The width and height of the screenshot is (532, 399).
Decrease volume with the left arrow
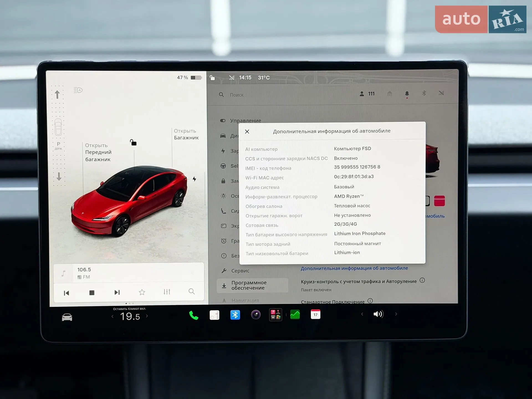click(x=362, y=314)
